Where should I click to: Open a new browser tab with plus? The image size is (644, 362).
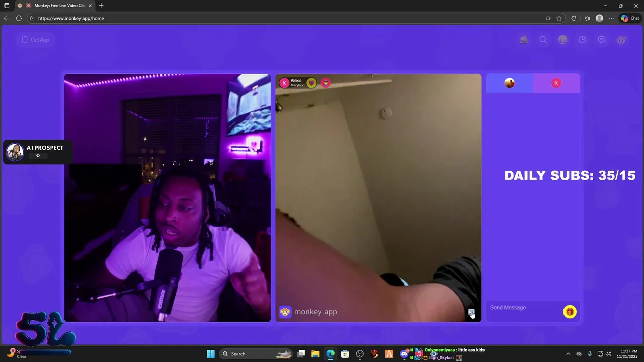tap(101, 6)
